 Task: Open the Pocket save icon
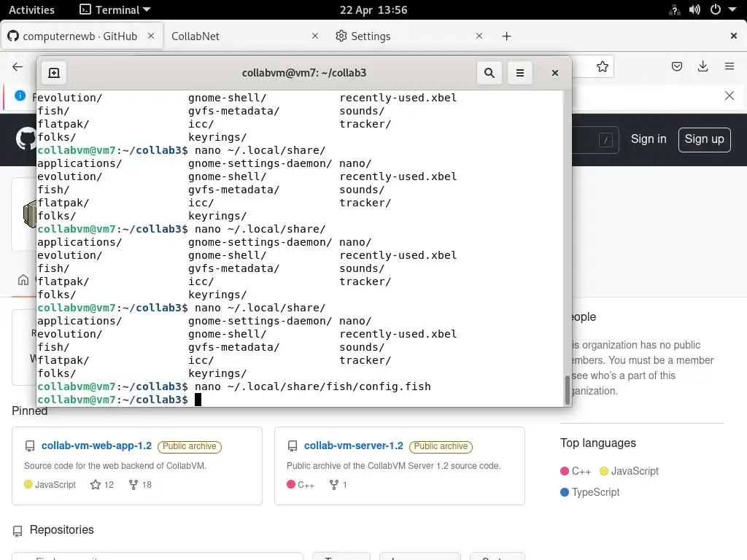(x=676, y=66)
